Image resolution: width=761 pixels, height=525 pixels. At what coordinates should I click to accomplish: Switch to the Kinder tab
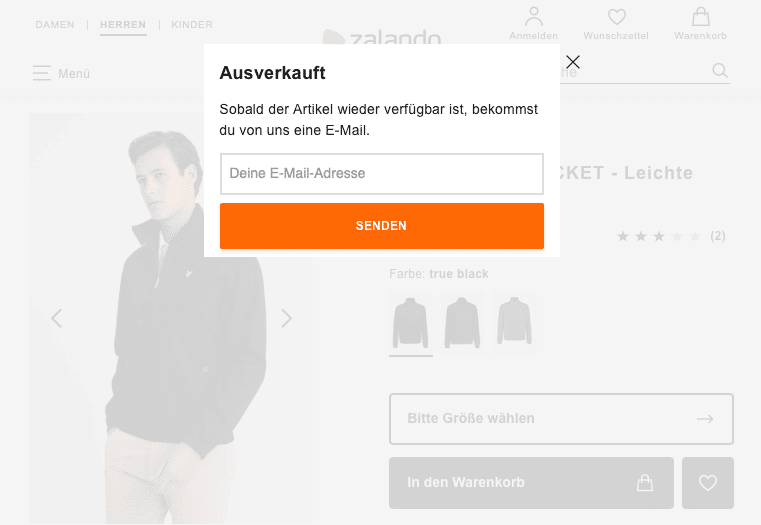(192, 25)
